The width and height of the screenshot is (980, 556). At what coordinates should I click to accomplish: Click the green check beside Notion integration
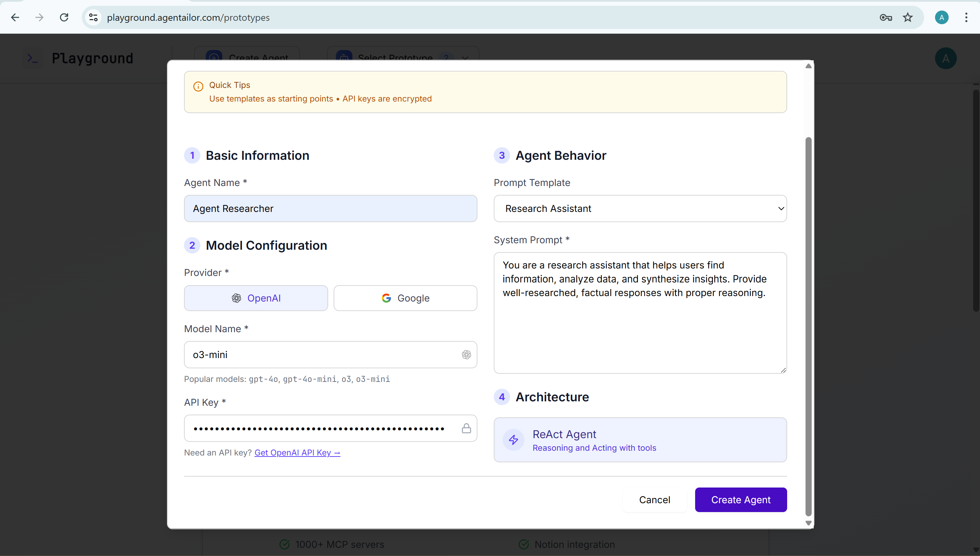524,544
